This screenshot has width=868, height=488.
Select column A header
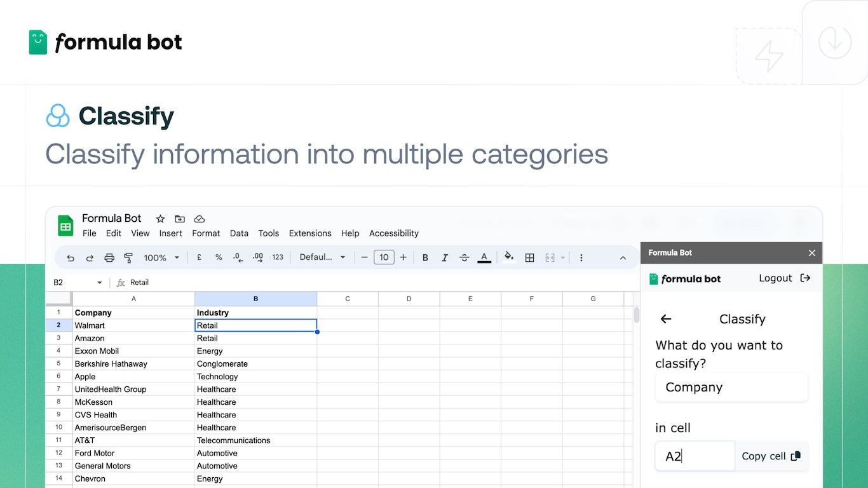[133, 299]
